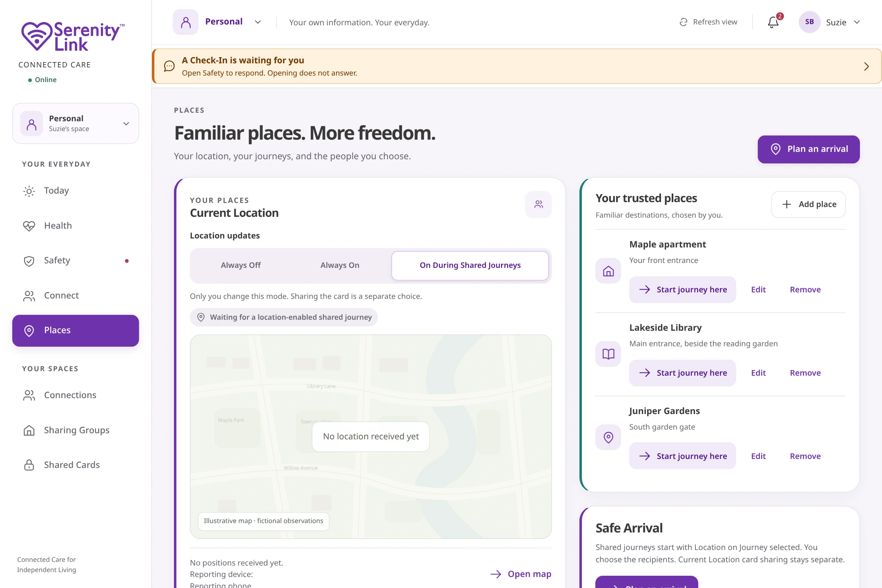The image size is (882, 588).
Task: Open sharing people icon on Current Location card
Action: pos(539,204)
